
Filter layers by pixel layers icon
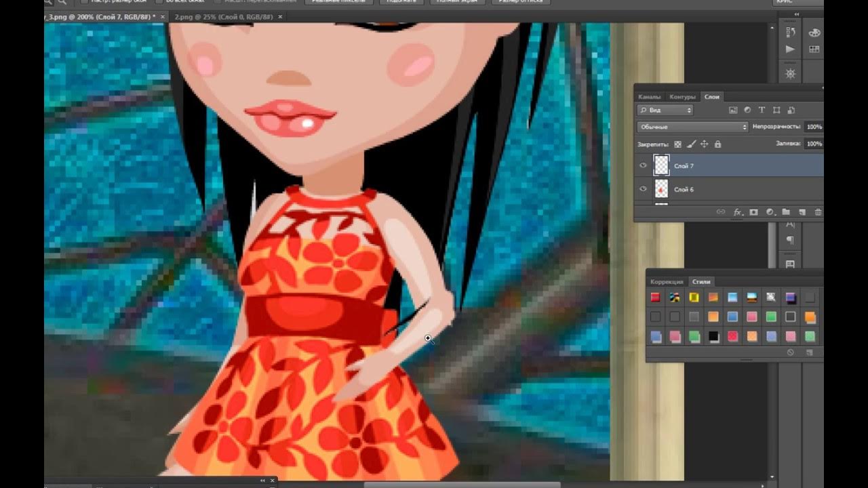coord(733,110)
